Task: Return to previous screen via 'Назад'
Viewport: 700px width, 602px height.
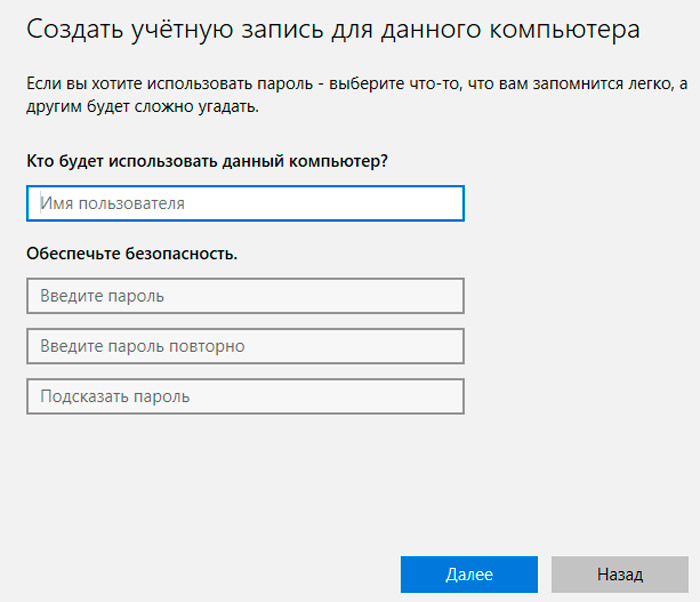Action: click(x=619, y=575)
